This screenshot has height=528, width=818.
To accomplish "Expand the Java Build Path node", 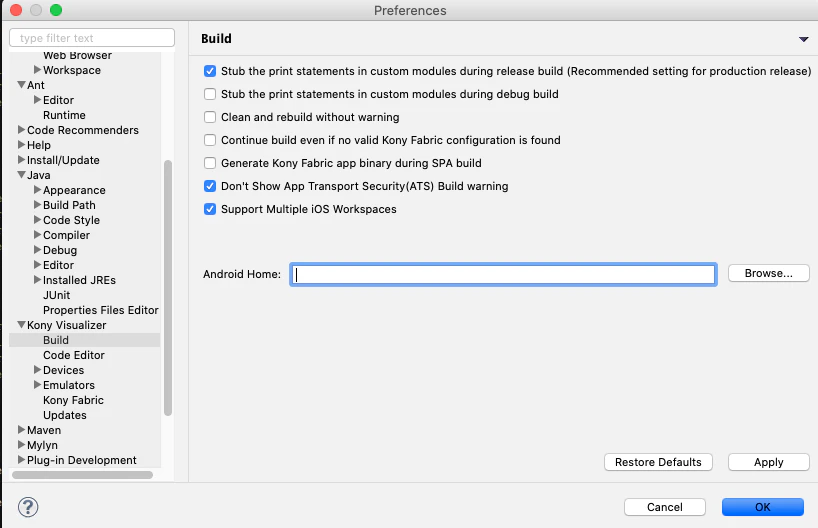I will point(37,205).
